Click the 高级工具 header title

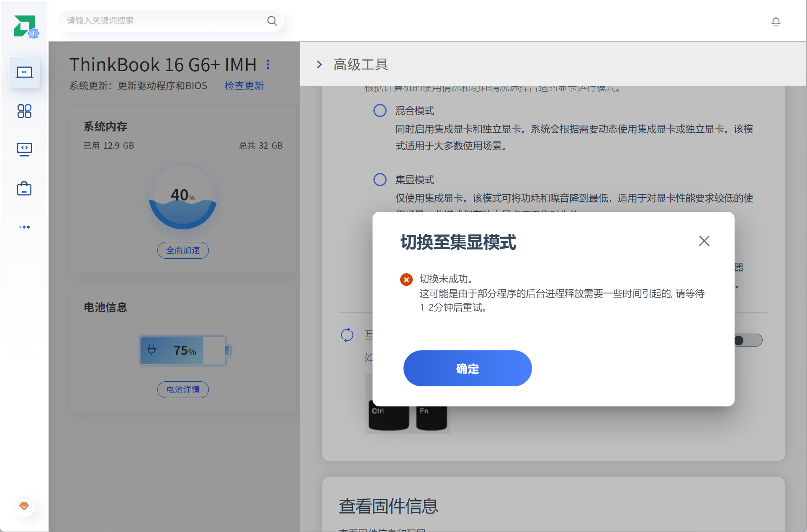(361, 64)
